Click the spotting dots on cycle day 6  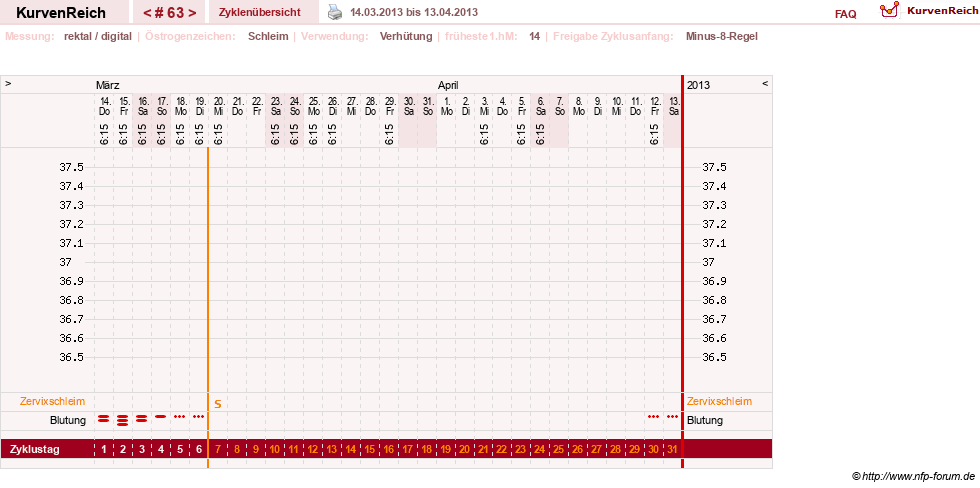pos(198,416)
